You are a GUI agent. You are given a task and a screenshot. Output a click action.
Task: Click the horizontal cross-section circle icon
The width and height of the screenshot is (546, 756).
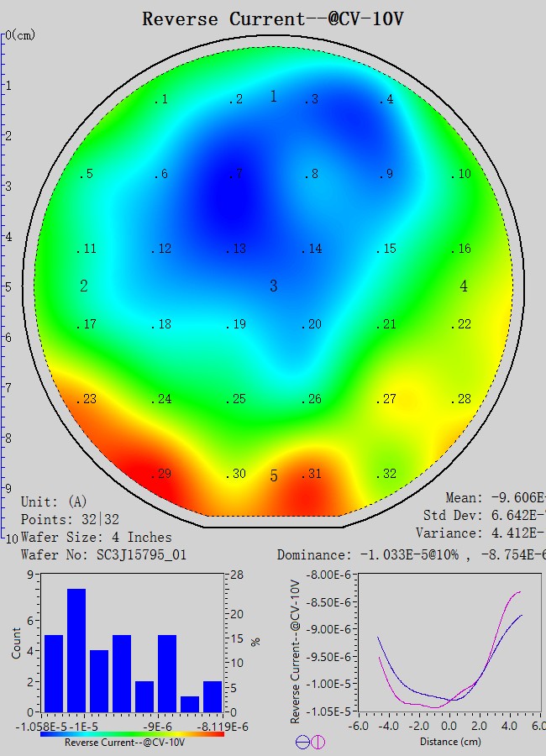302,742
